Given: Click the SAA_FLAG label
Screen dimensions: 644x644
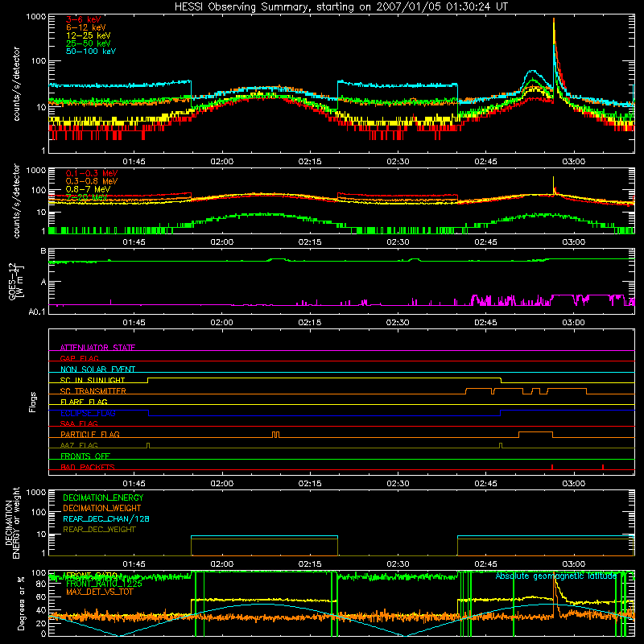Looking at the screenshot, I should coord(79,423).
